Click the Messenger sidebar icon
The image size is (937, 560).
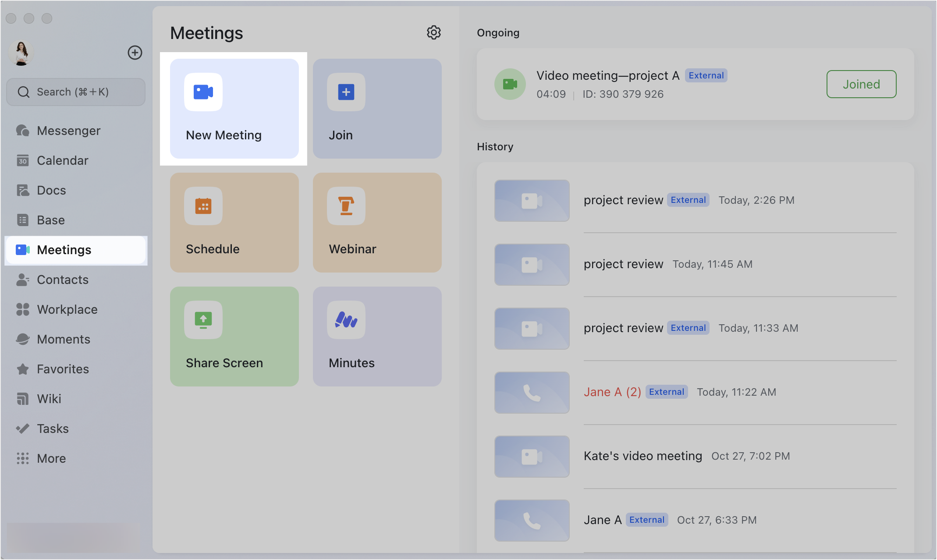pyautogui.click(x=23, y=130)
